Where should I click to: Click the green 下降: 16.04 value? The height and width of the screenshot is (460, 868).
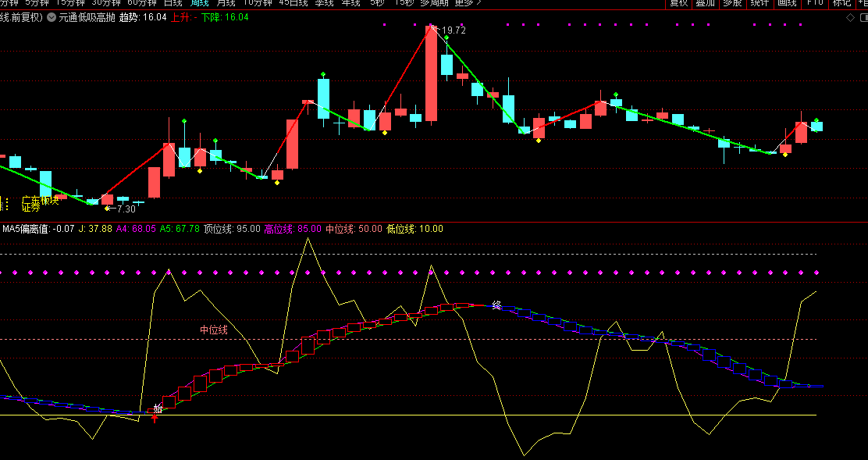pos(225,17)
